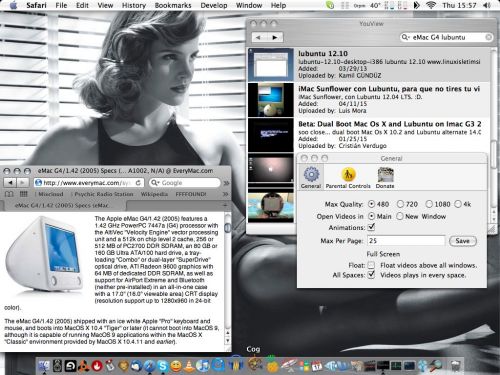Toggle the All Spaces checkbox
The height and width of the screenshot is (375, 500).
[x=371, y=275]
